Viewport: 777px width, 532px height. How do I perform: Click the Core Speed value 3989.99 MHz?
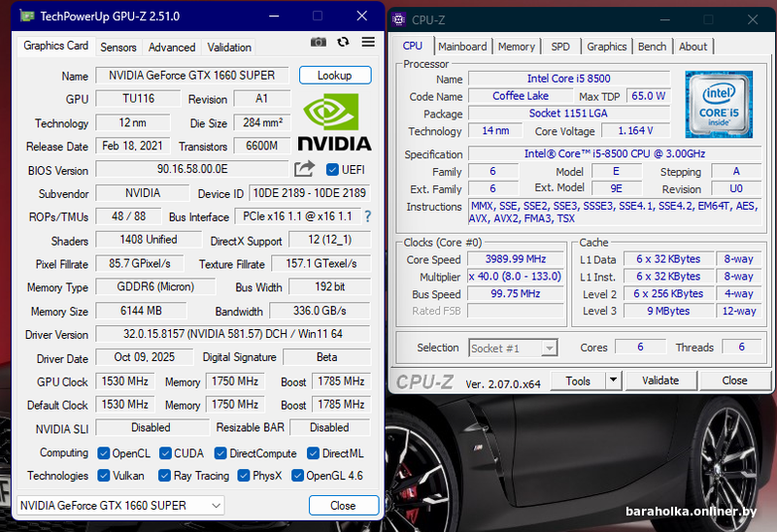pyautogui.click(x=516, y=259)
